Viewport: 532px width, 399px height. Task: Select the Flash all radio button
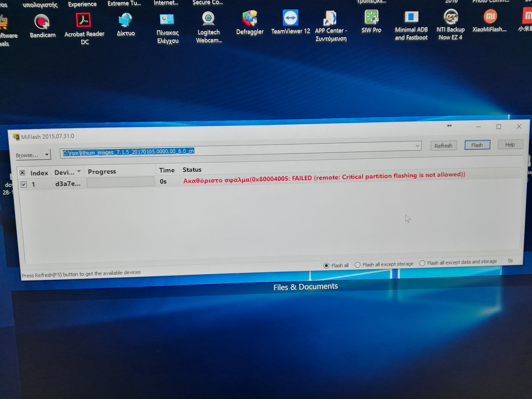pyautogui.click(x=326, y=265)
